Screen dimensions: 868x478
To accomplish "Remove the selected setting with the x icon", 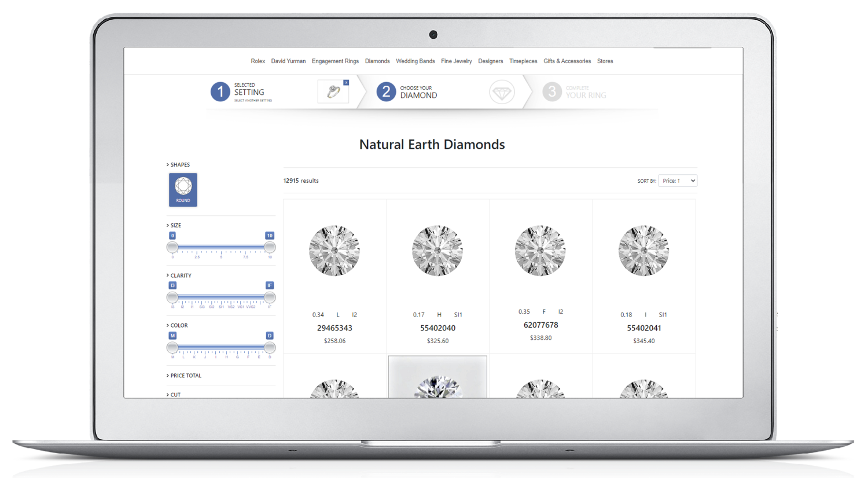I will [x=346, y=83].
